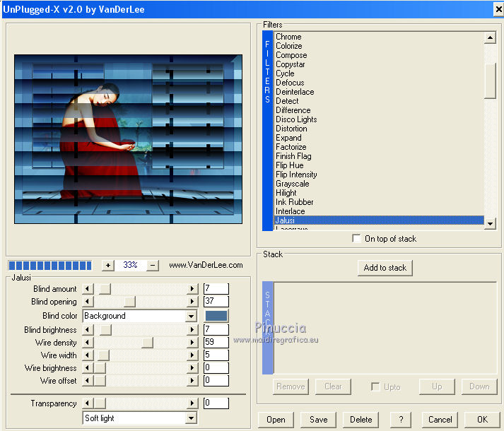Click the Filters list scrollbar thumb
The width and height of the screenshot is (504, 431).
(x=490, y=81)
